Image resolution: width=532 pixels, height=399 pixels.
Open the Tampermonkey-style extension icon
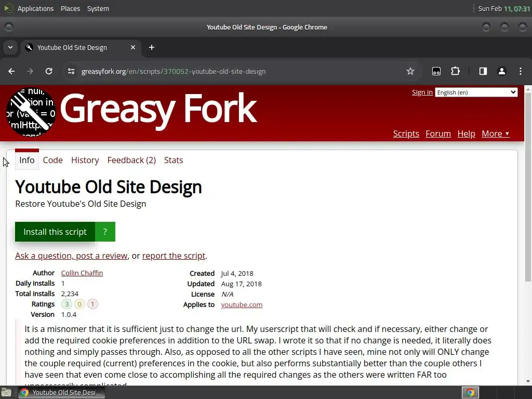(436, 71)
